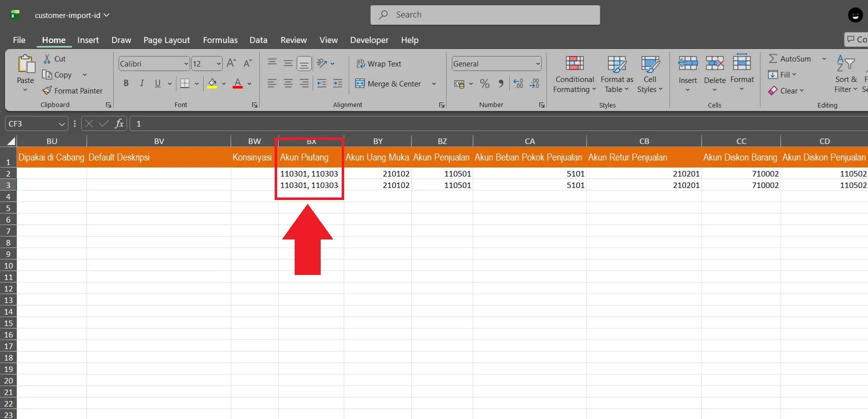Apply the yellow Fill Color swatch
This screenshot has width=868, height=419.
click(212, 83)
